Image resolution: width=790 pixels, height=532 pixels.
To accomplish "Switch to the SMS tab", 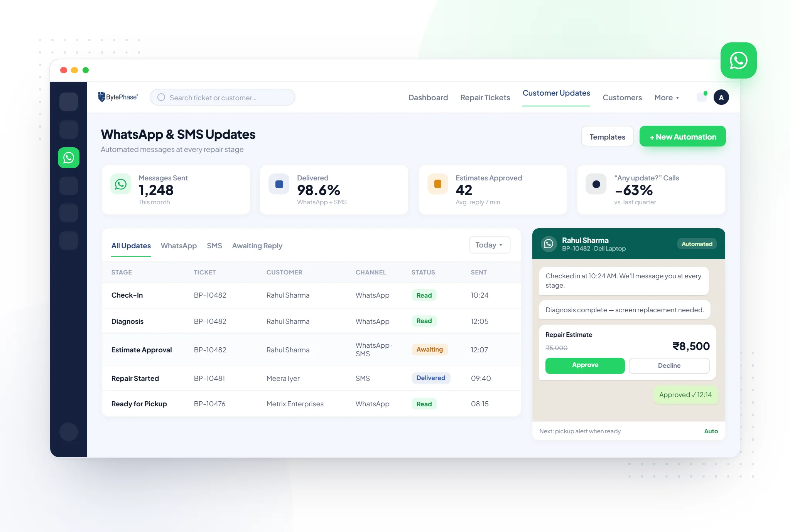I will coord(214,246).
